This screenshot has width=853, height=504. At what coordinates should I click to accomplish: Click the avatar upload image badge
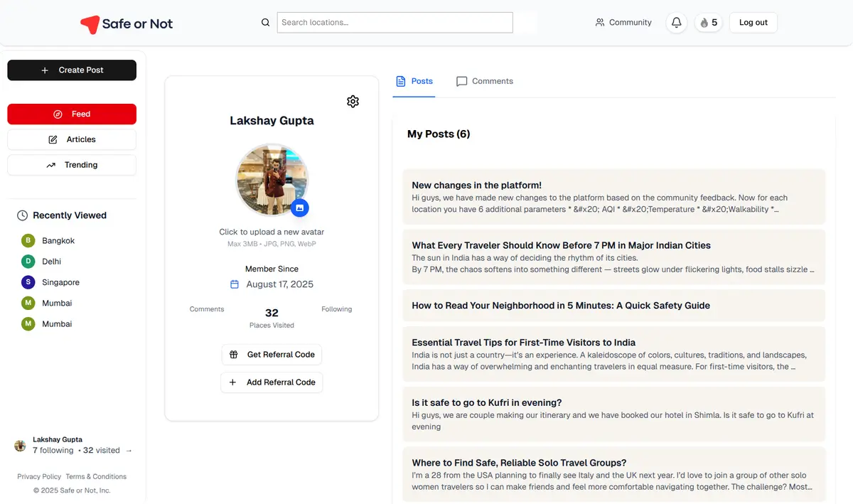click(300, 208)
